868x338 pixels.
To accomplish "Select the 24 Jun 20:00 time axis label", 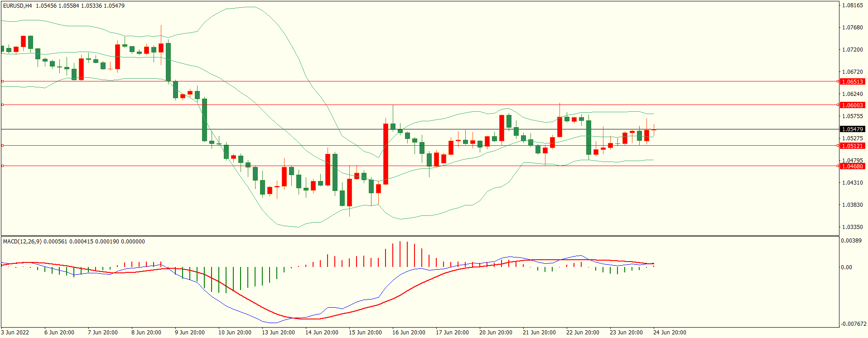I will point(670,333).
